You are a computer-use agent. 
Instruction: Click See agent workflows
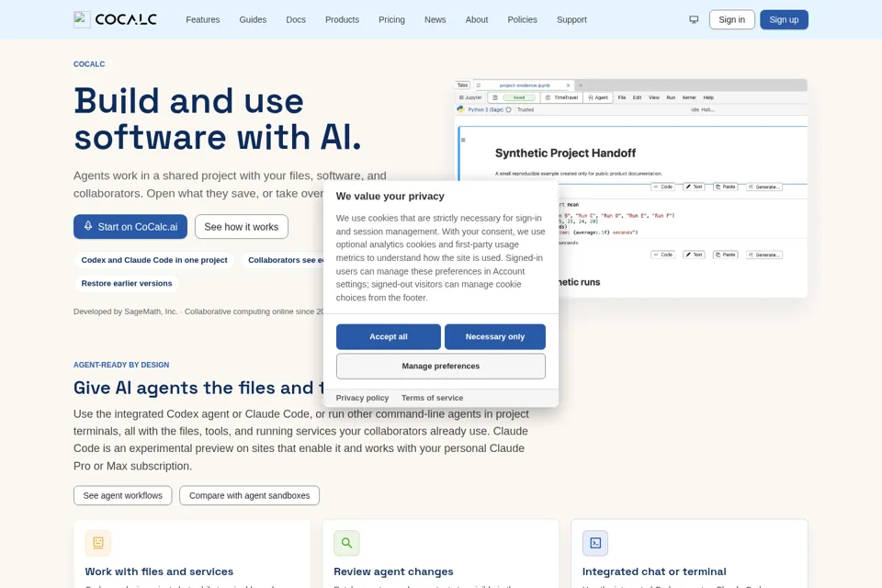pyautogui.click(x=122, y=495)
